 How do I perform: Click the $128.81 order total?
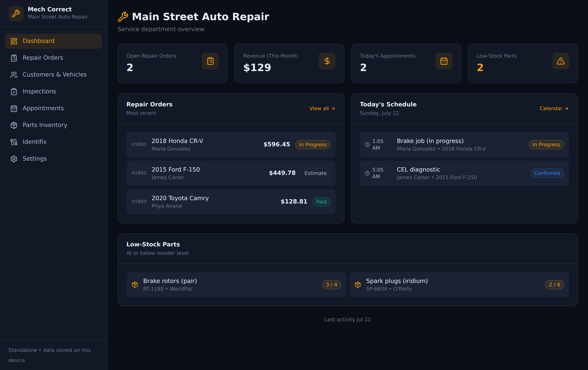tap(294, 202)
